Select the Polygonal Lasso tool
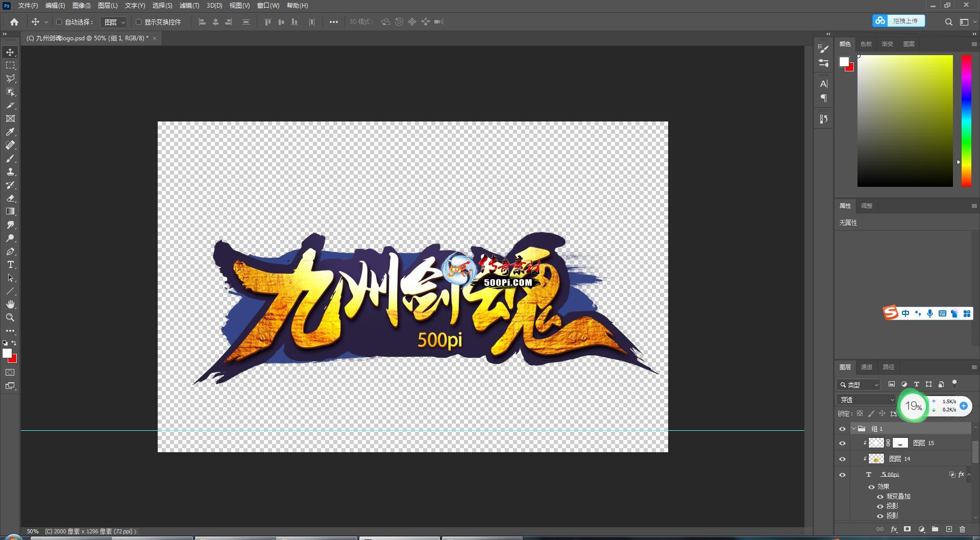The image size is (980, 540). point(10,79)
